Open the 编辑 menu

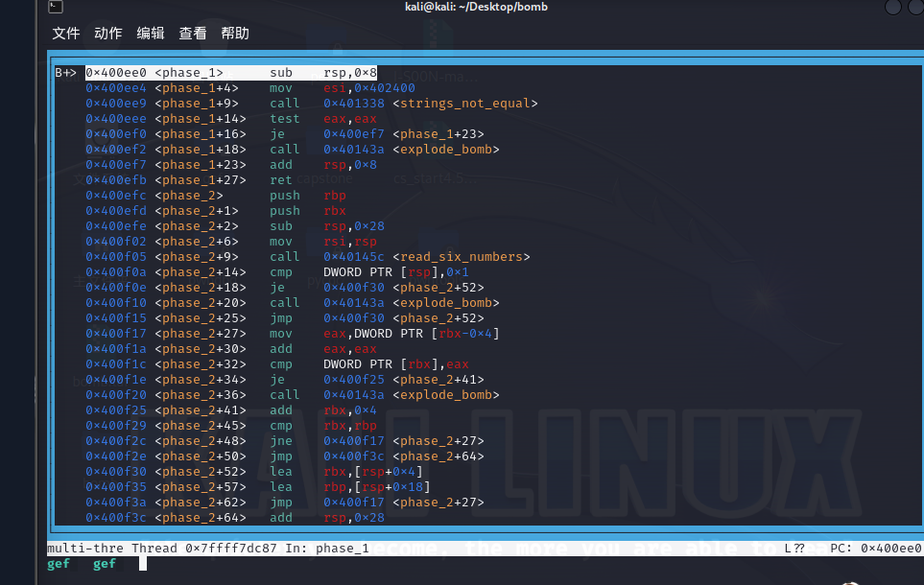(x=151, y=34)
